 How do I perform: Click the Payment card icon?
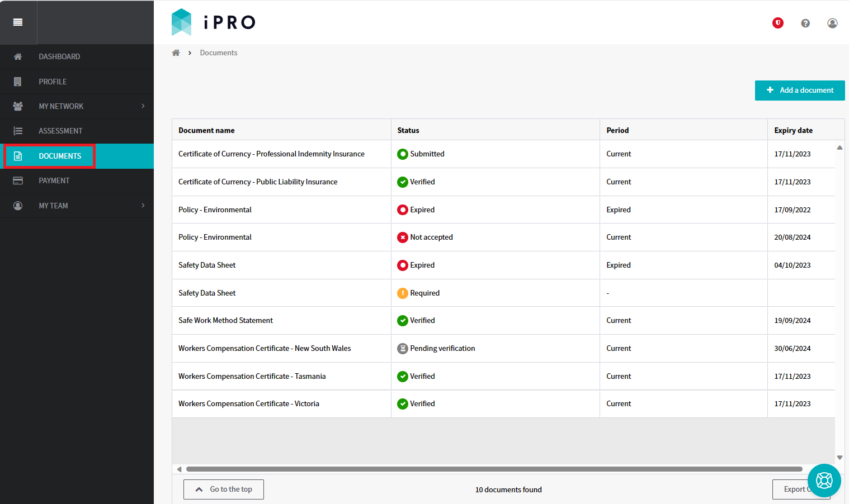pyautogui.click(x=18, y=180)
